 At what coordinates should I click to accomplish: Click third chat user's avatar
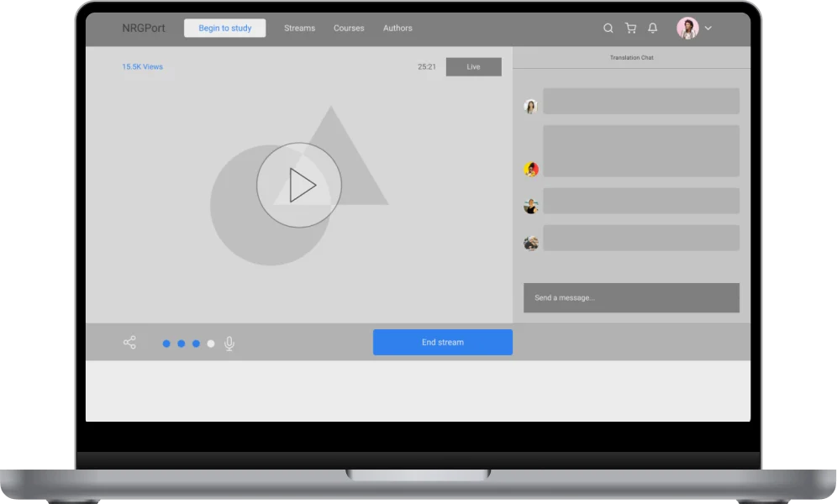click(x=530, y=207)
